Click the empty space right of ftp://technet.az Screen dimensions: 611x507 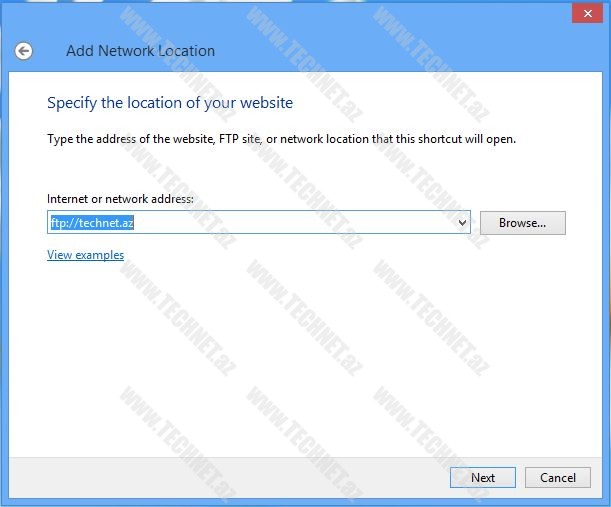pyautogui.click(x=300, y=223)
